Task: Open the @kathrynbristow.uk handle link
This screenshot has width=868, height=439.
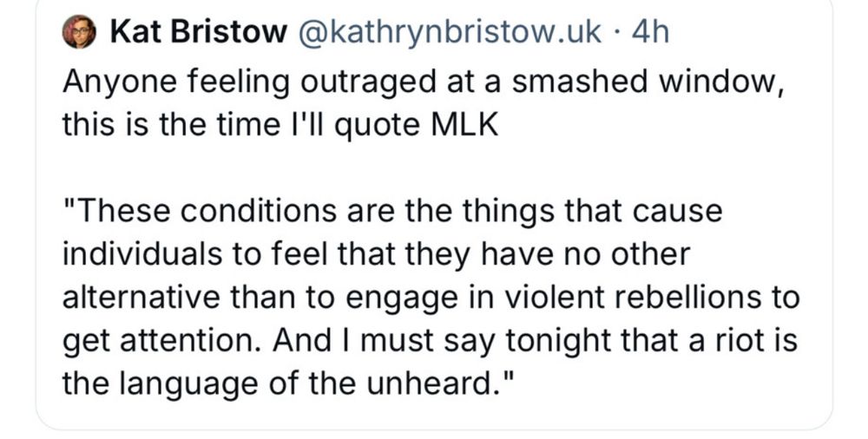Action: click(x=449, y=32)
